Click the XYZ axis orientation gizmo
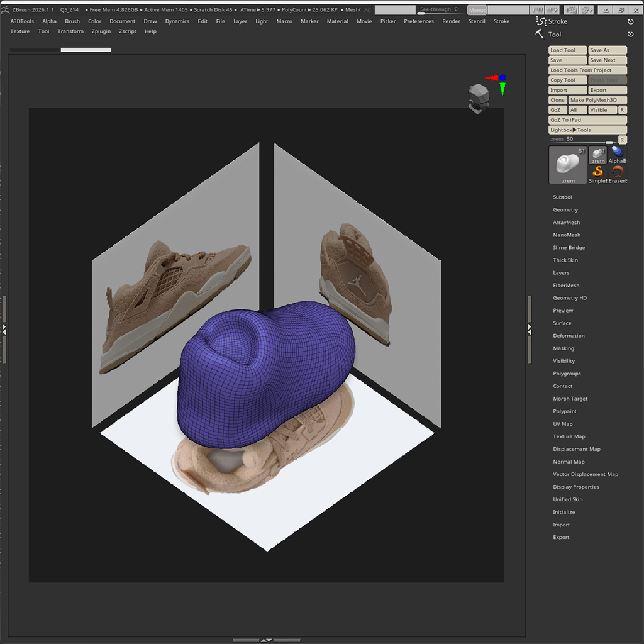The height and width of the screenshot is (644, 644). 497,84
